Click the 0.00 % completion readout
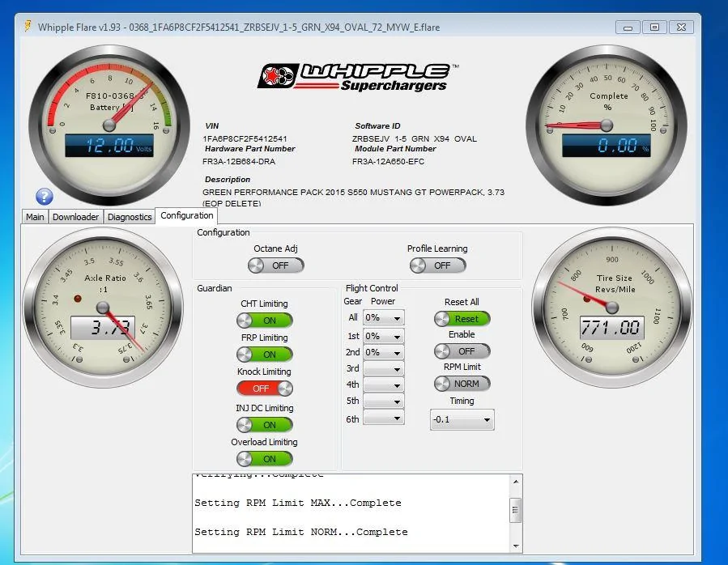Viewport: 728px width, 565px height. pos(607,146)
